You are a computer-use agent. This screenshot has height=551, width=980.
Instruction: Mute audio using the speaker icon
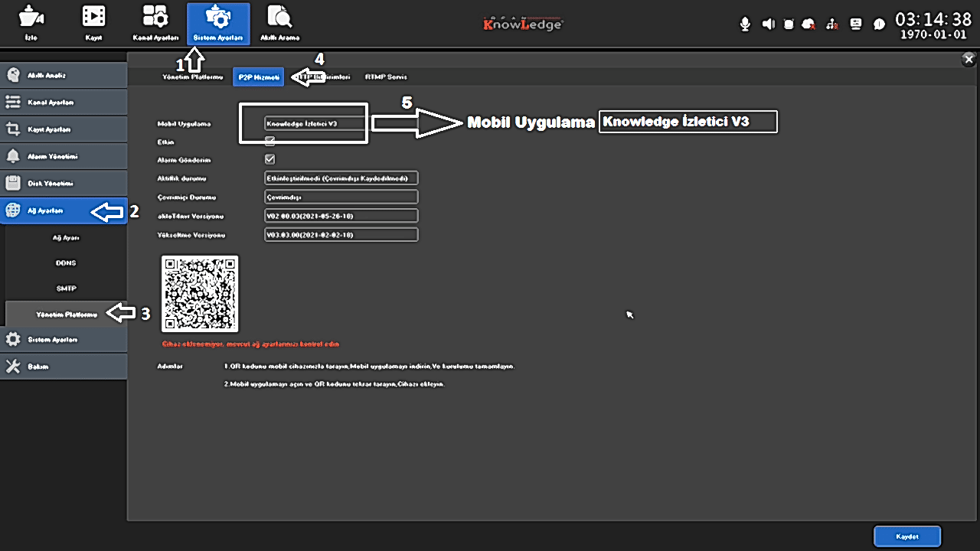coord(768,24)
